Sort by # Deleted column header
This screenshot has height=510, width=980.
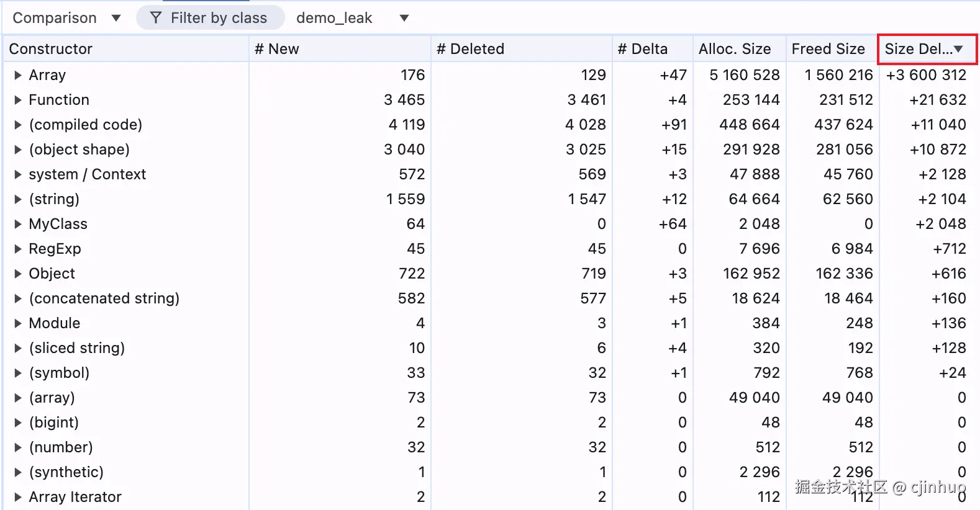[522, 49]
